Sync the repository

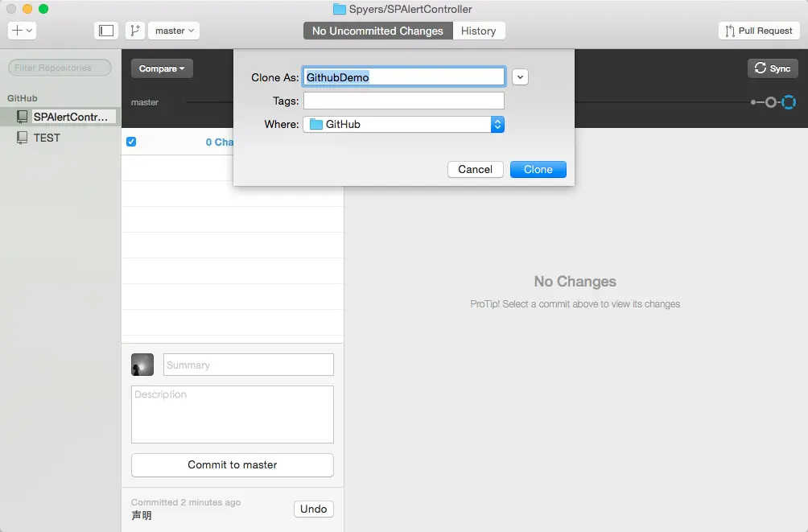(x=773, y=68)
